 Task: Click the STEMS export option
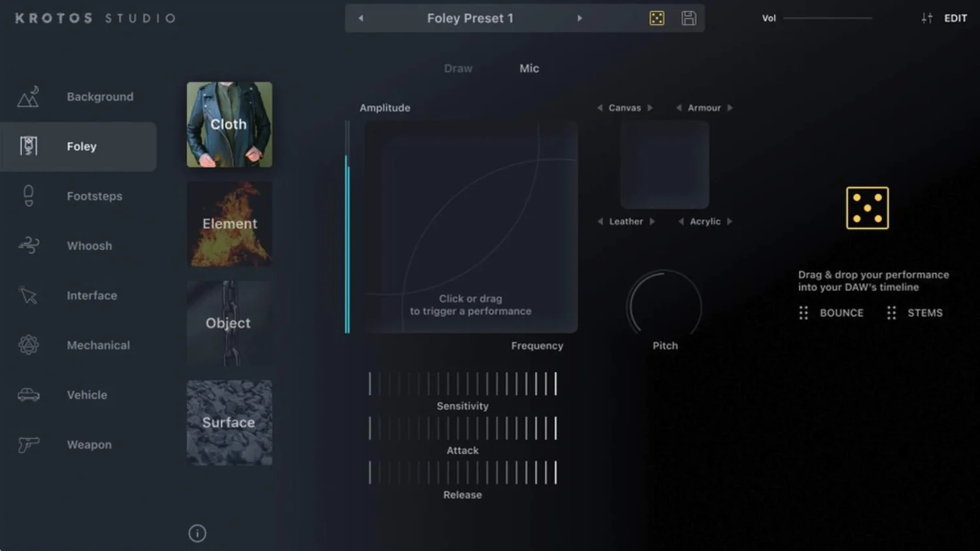tap(925, 313)
